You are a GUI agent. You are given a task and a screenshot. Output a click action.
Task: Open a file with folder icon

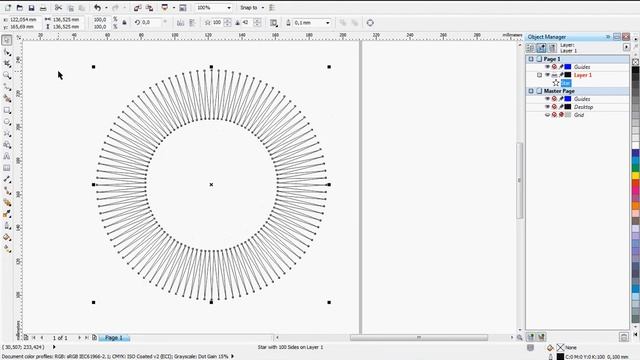[20, 8]
